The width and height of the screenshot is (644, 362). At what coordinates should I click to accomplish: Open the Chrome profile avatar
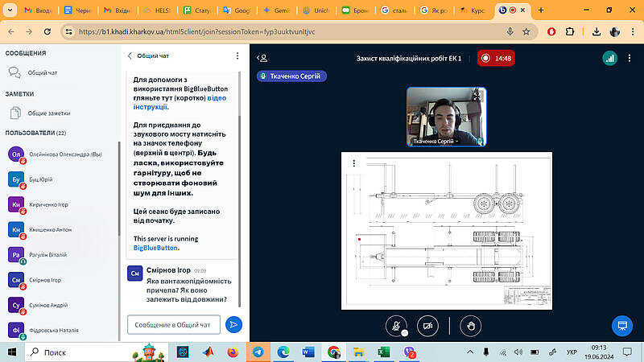pos(614,31)
